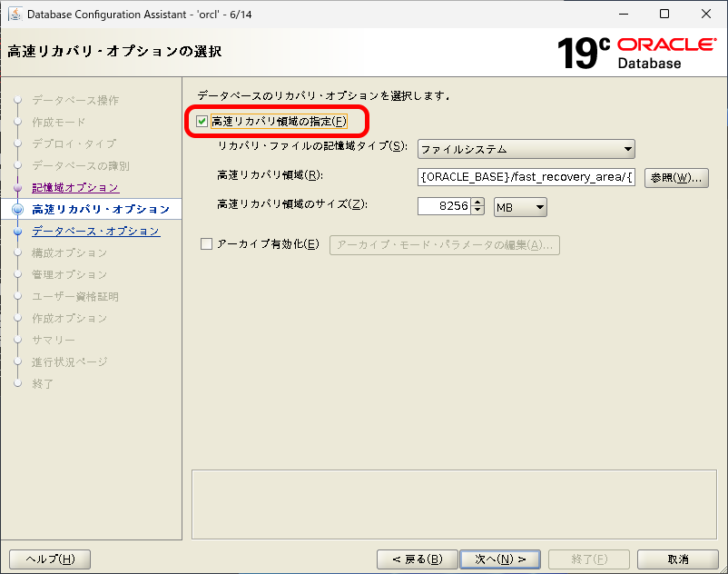Image resolution: width=728 pixels, height=574 pixels.
Task: Click the 高速リカバリ領域 path field
Action: 525,178
